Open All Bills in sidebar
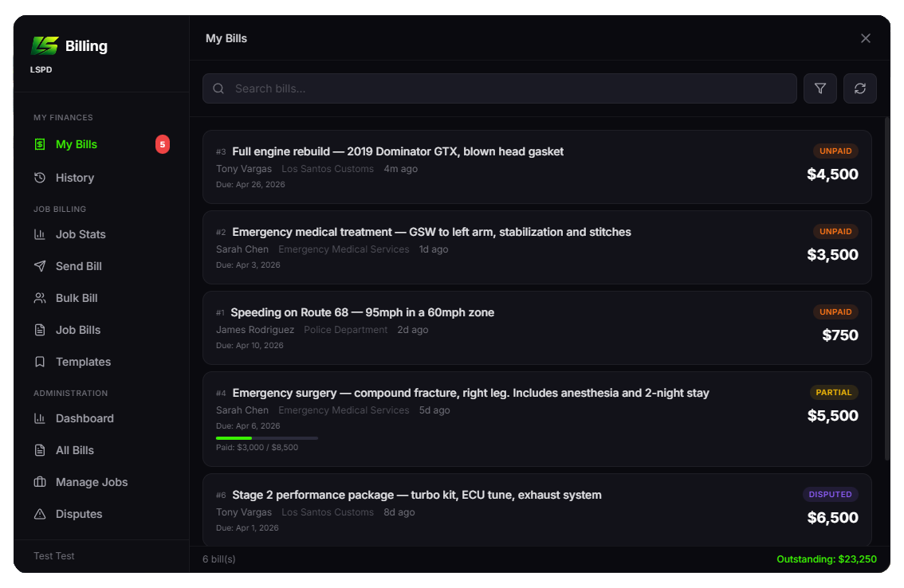This screenshot has width=904, height=588. click(x=75, y=450)
